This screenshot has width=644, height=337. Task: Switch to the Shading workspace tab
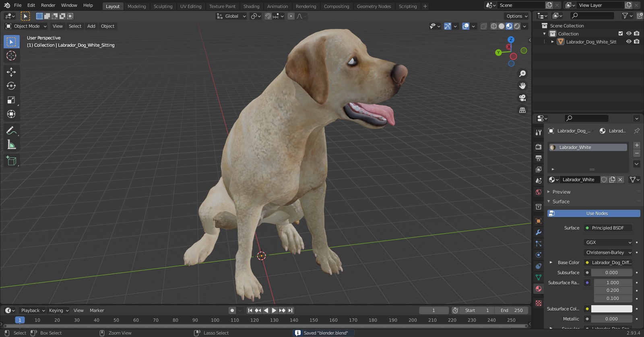pyautogui.click(x=251, y=6)
